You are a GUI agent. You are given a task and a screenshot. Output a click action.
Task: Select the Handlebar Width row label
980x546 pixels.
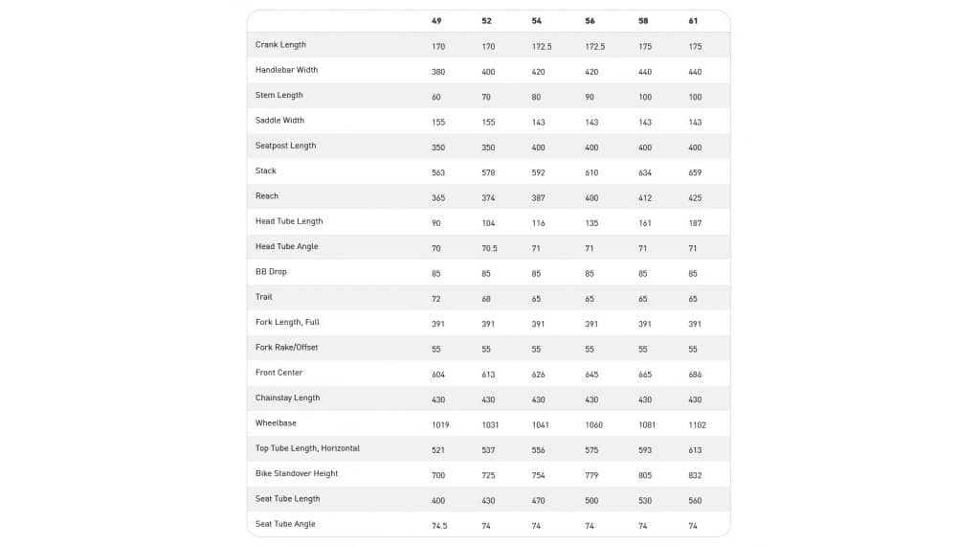point(286,70)
